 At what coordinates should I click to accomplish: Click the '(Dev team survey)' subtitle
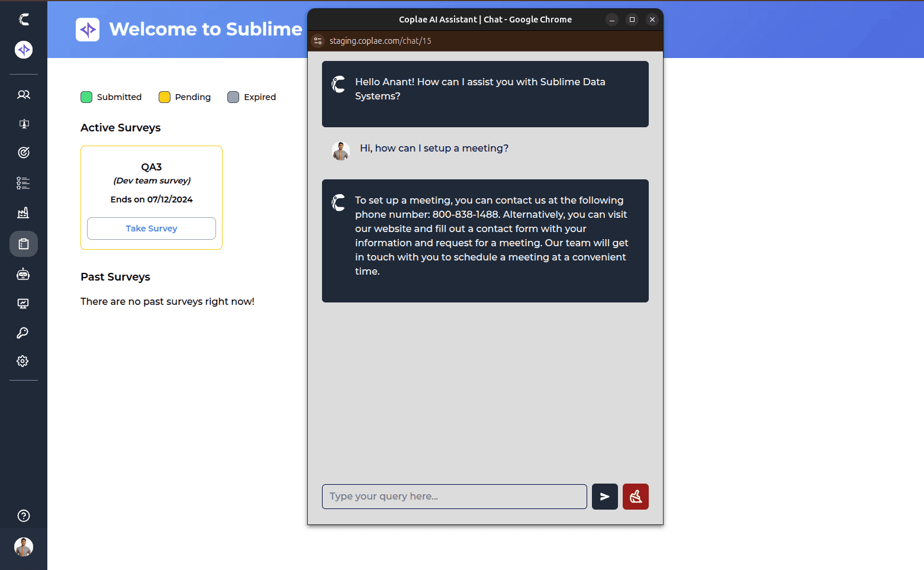pos(152,181)
